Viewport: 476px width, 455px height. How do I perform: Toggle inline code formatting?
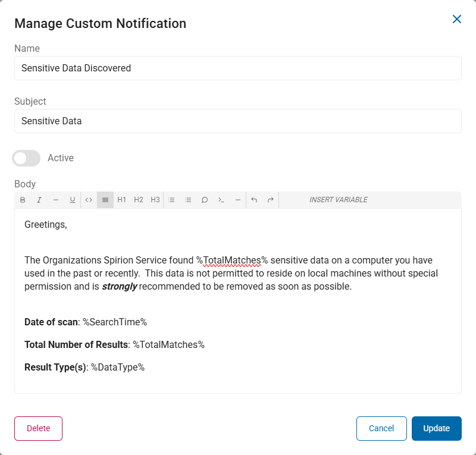[x=89, y=200]
